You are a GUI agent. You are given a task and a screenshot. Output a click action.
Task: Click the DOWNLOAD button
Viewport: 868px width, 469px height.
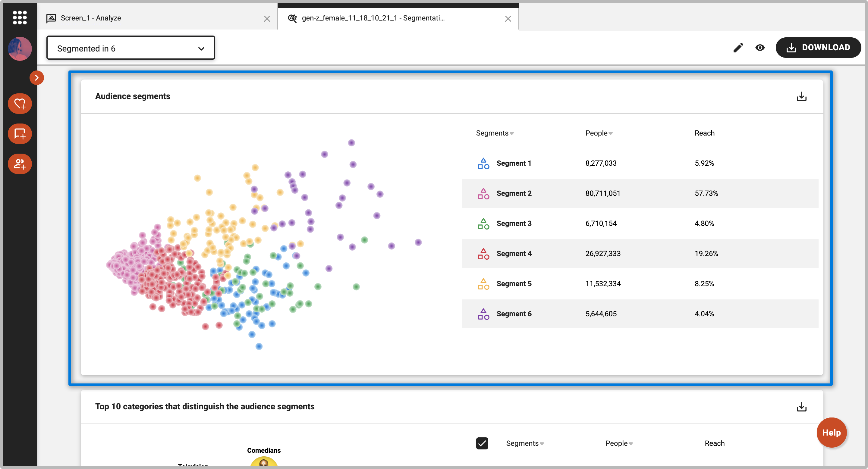click(x=818, y=48)
